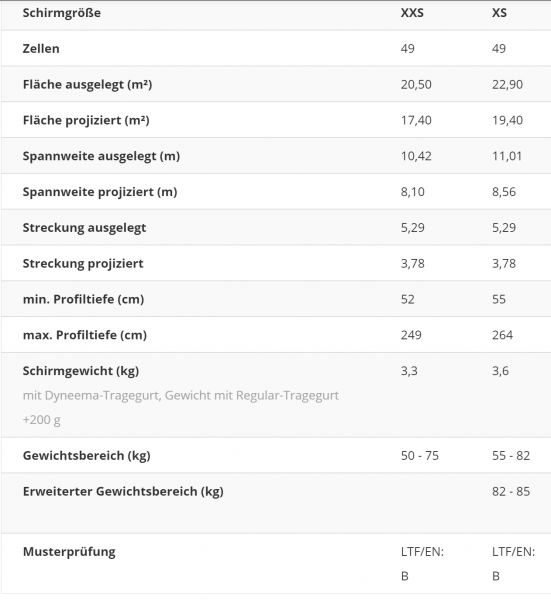
Task: Click the Spannweite projiziert (m) label
Action: (100, 192)
